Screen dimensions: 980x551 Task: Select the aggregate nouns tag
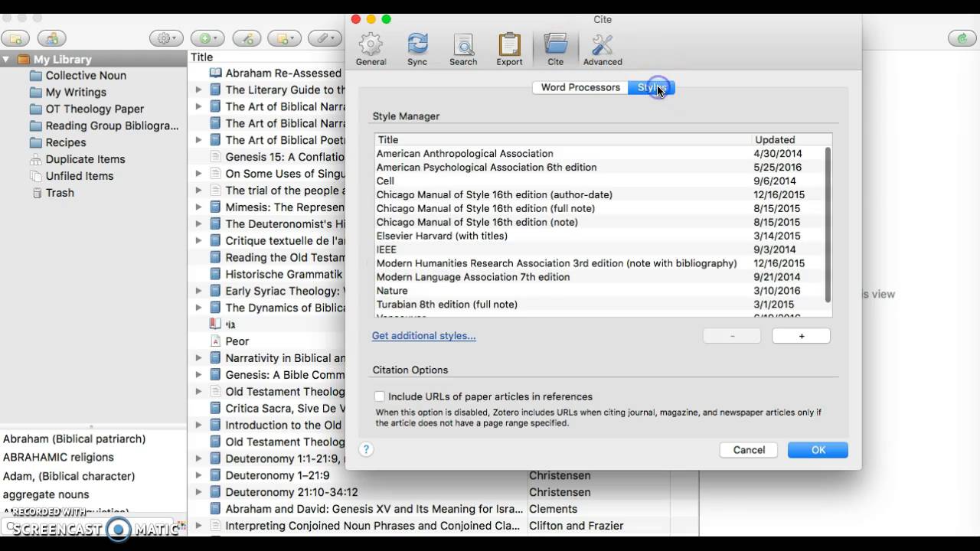(46, 494)
